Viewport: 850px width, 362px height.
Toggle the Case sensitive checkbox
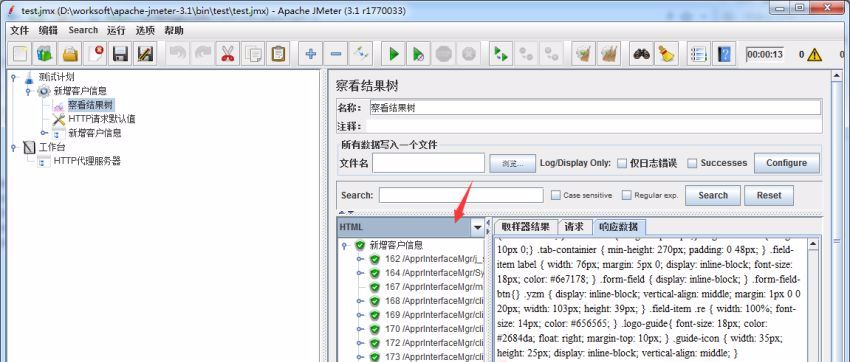pyautogui.click(x=556, y=195)
